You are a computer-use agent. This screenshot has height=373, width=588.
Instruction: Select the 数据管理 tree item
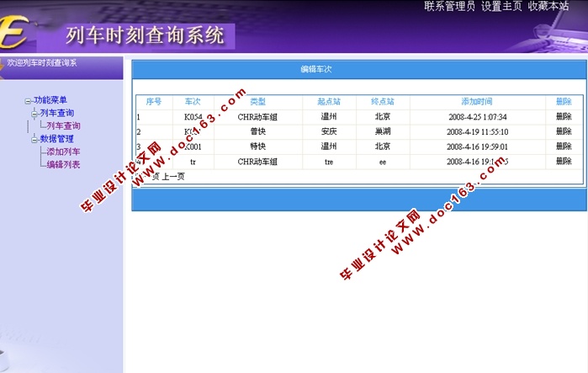tap(57, 138)
